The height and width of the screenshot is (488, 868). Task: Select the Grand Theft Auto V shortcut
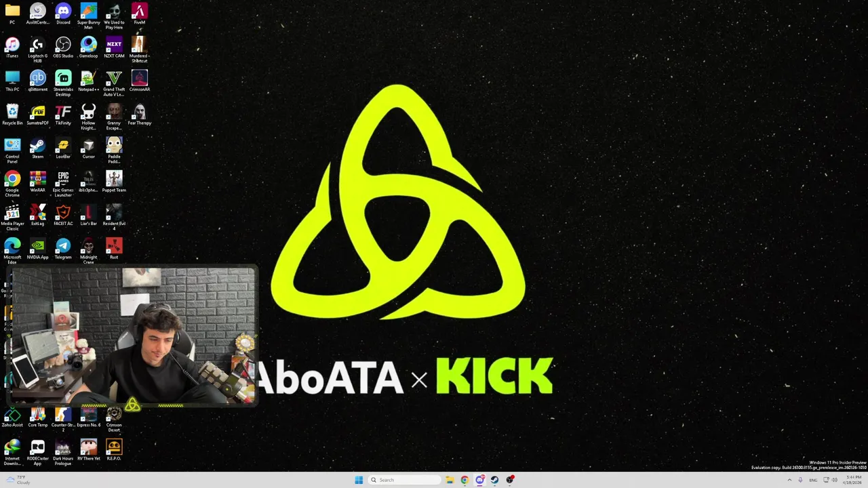pyautogui.click(x=114, y=83)
